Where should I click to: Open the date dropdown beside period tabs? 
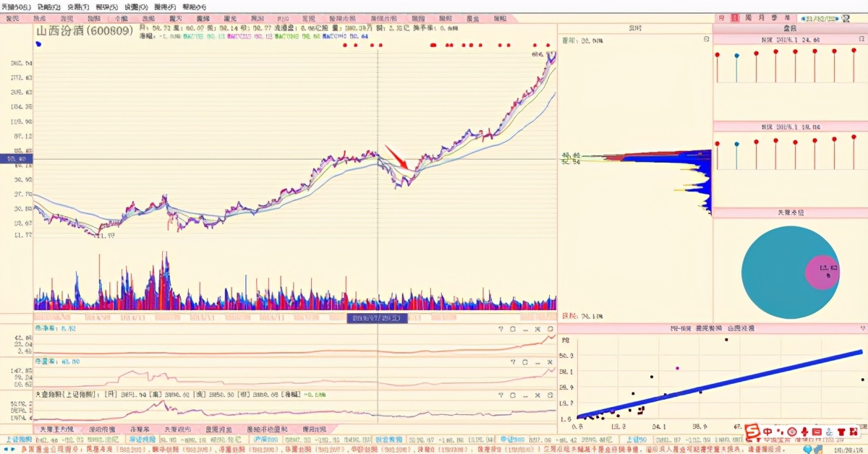pyautogui.click(x=820, y=19)
